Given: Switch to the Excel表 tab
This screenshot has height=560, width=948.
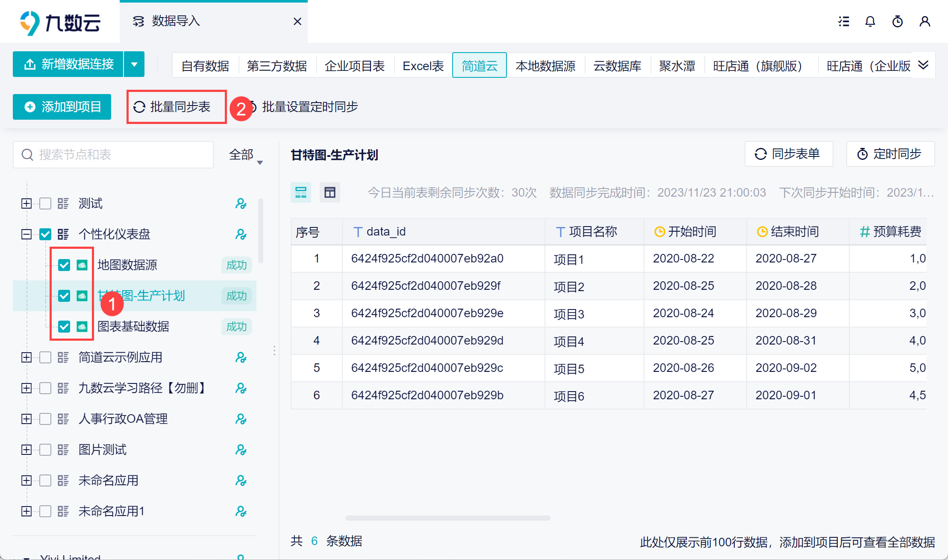Looking at the screenshot, I should click(423, 66).
